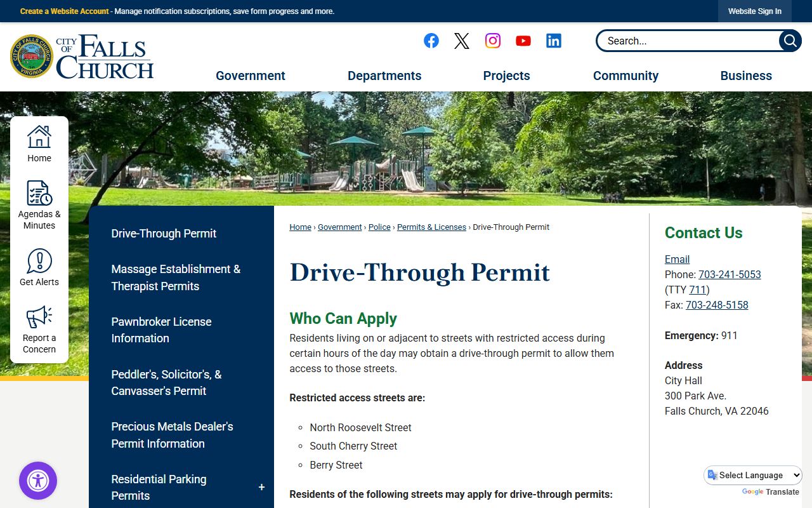
Task: Click the Who Can Apply heading
Action: [x=343, y=318]
